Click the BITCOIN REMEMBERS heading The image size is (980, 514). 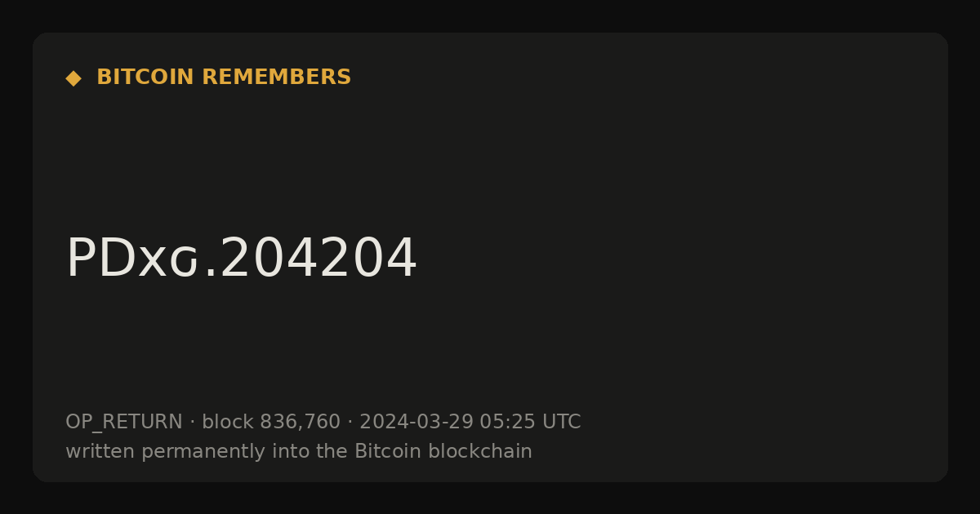224,78
